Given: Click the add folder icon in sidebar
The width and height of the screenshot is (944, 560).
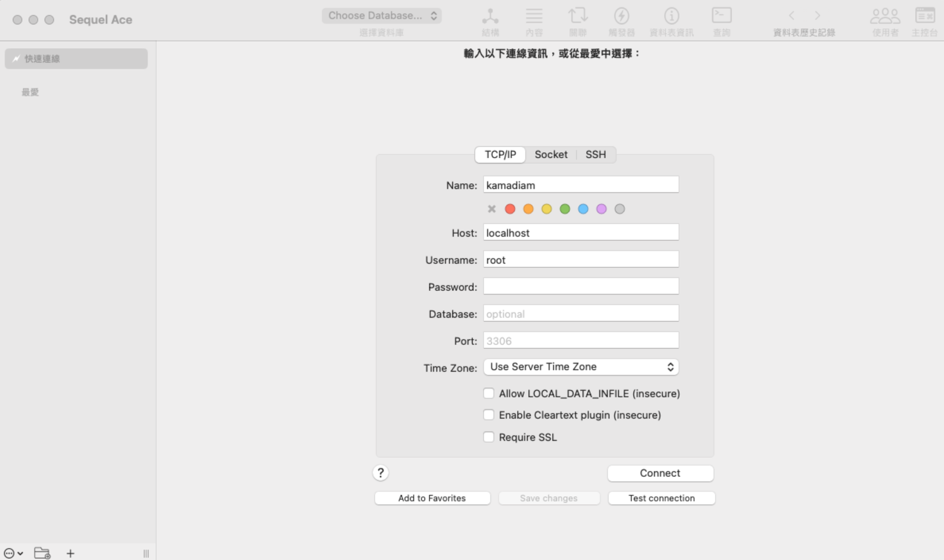Looking at the screenshot, I should click(x=42, y=553).
